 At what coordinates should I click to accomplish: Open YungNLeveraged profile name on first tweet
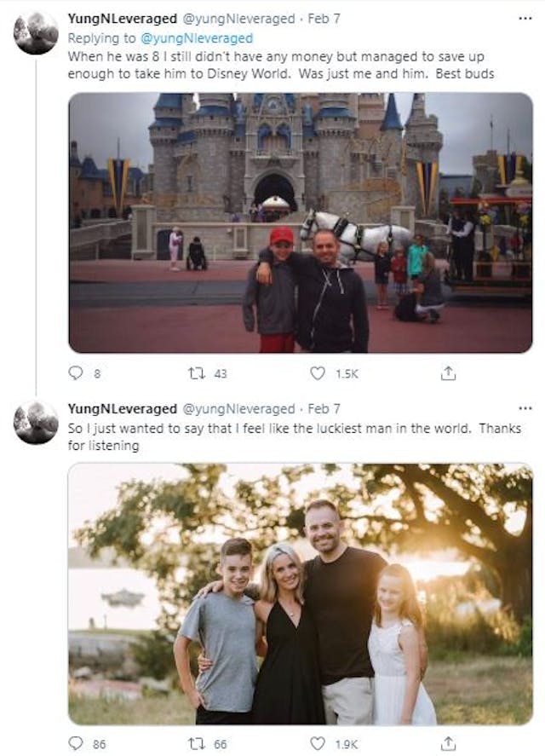[x=122, y=19]
